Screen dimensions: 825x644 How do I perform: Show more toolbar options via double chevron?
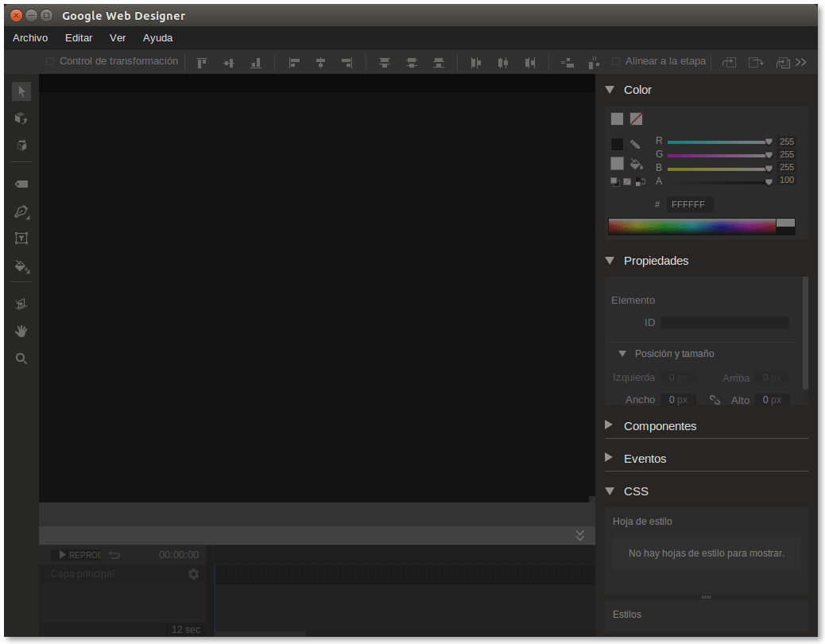tap(800, 62)
